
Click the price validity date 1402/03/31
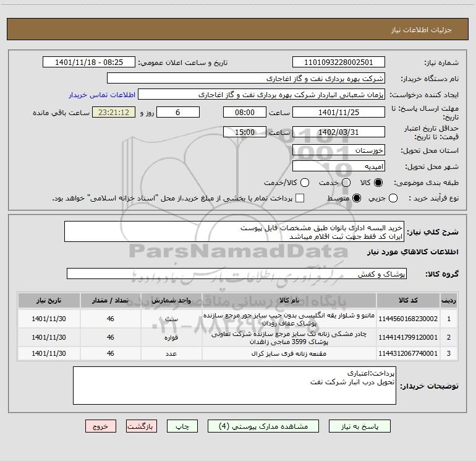339,132
